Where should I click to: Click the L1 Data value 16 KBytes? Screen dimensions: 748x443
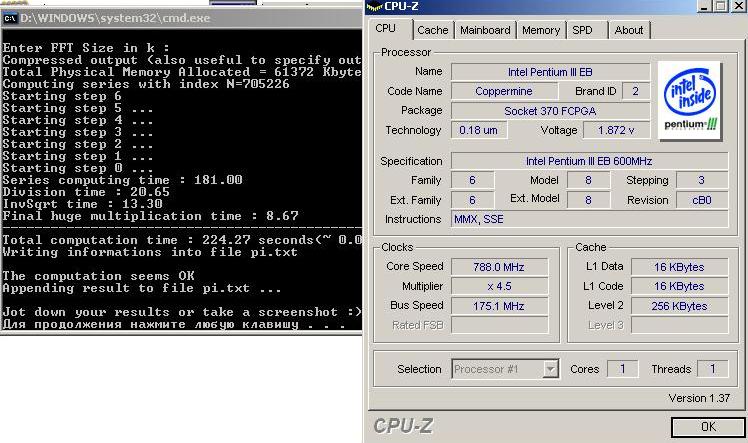point(680,267)
